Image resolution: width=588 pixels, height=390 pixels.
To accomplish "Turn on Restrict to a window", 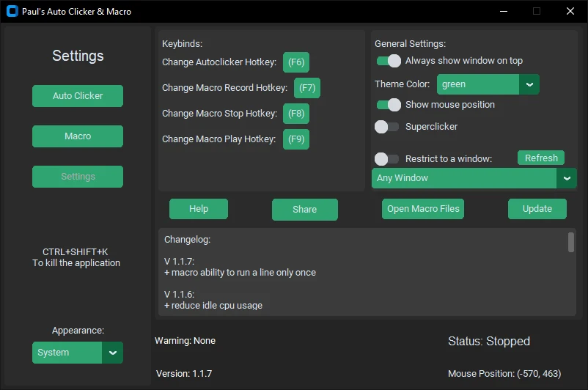I will pyautogui.click(x=386, y=159).
